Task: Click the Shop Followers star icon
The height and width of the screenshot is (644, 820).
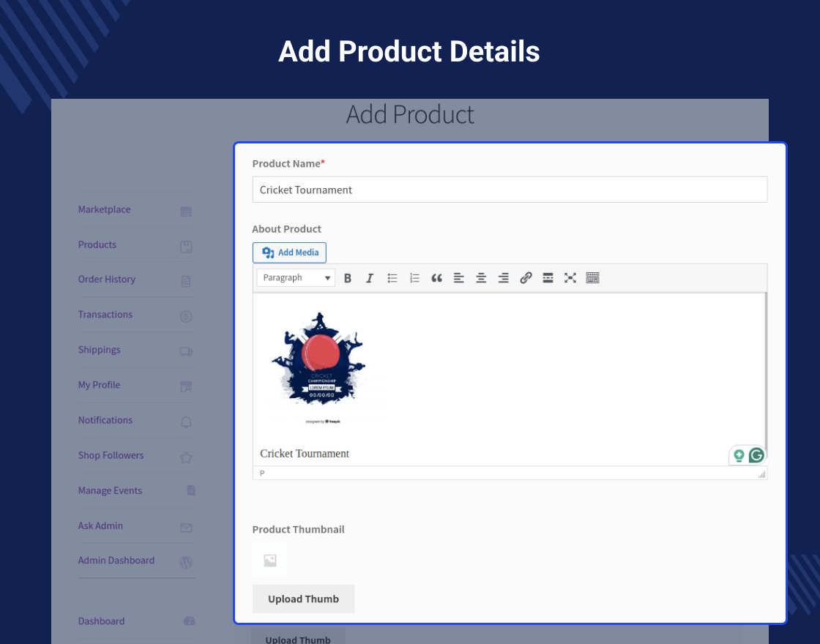Action: pos(186,457)
